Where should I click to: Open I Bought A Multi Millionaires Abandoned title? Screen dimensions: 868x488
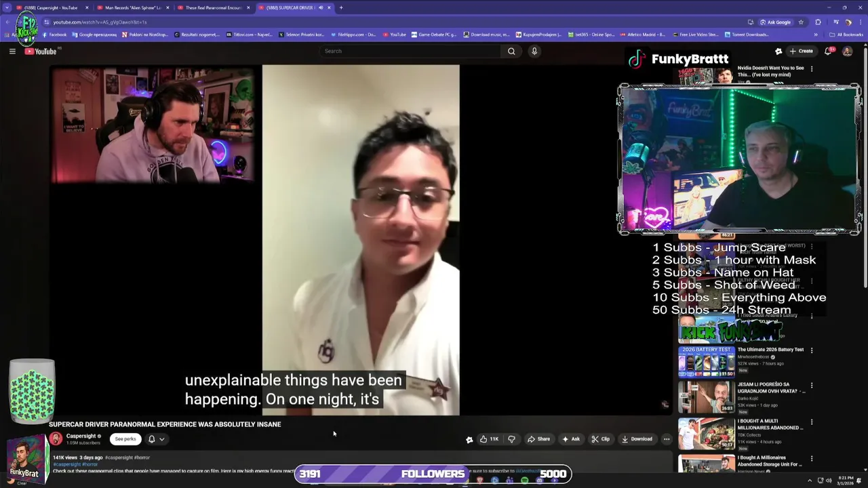click(x=770, y=424)
